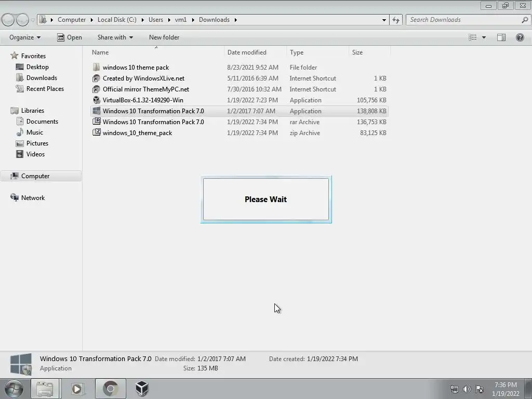
Task: Open the Organize menu
Action: [x=25, y=37]
